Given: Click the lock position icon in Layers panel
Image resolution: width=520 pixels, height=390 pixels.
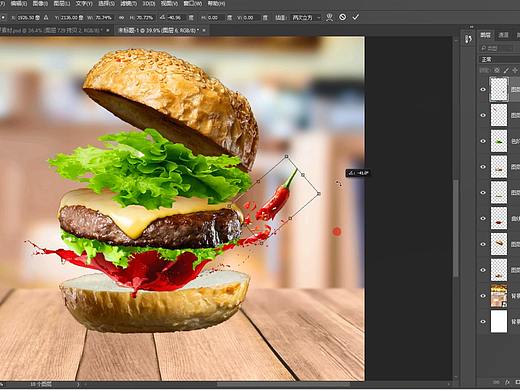Looking at the screenshot, I should tap(515, 70).
